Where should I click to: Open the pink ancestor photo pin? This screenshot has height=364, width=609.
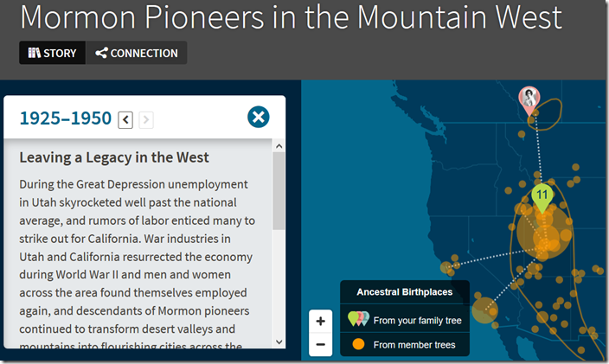[x=529, y=100]
